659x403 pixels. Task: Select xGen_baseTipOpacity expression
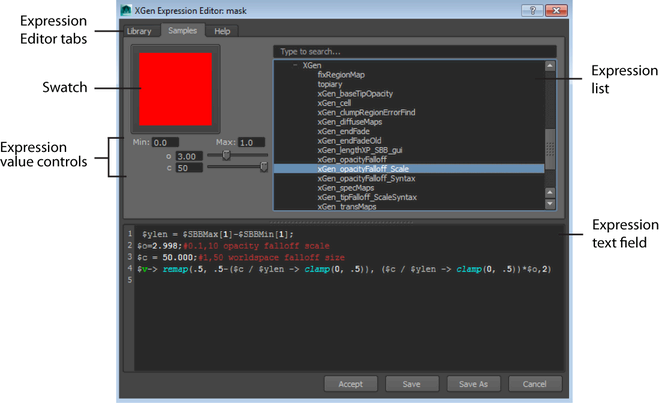(x=355, y=94)
